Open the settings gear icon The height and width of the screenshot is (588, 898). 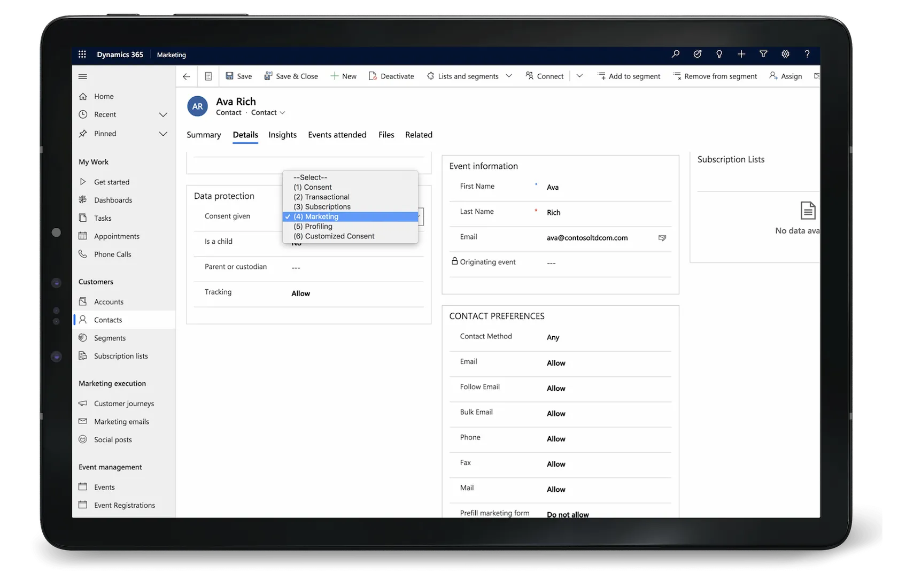(785, 54)
